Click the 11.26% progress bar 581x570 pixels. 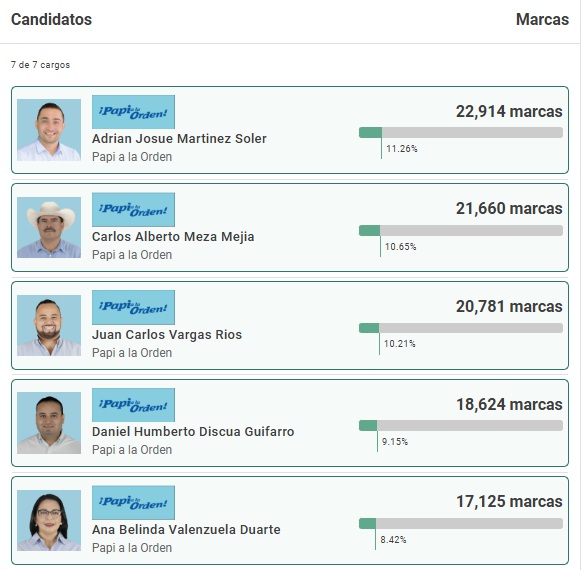point(461,132)
